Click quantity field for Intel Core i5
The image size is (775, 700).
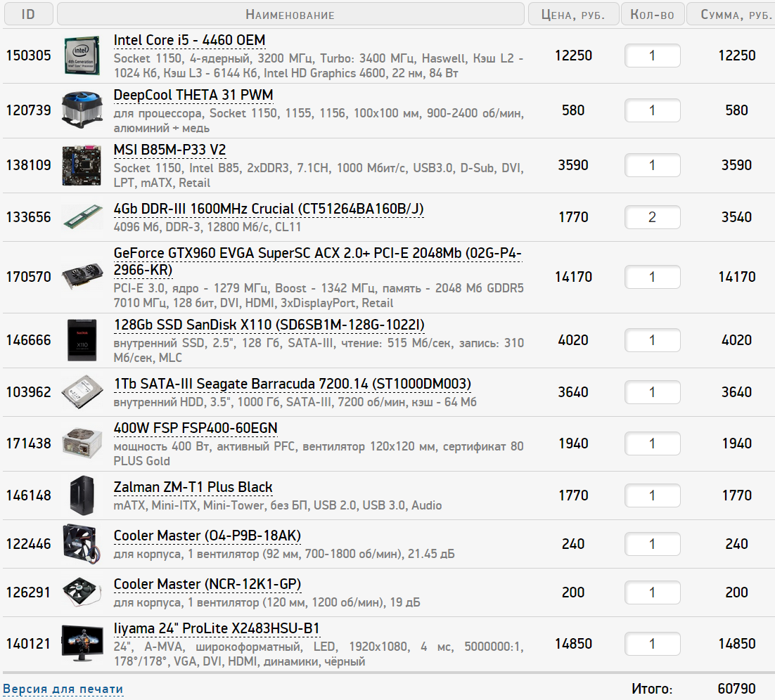[652, 56]
